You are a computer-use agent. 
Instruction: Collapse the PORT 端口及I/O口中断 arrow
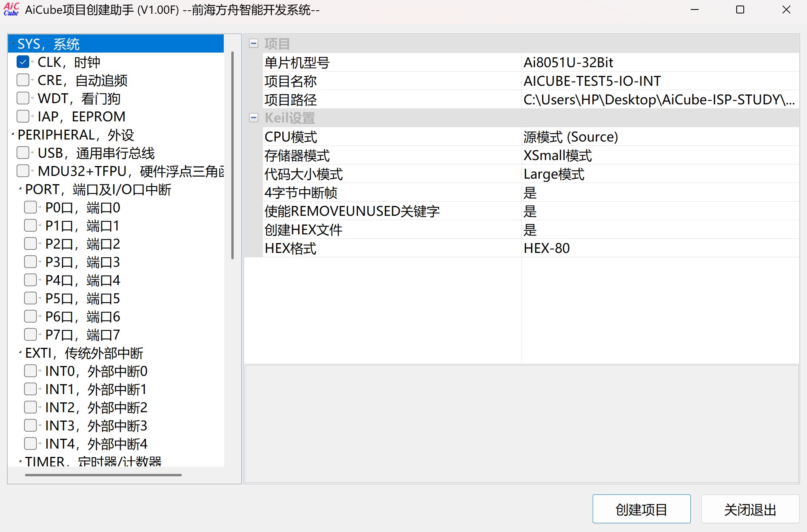pos(20,189)
